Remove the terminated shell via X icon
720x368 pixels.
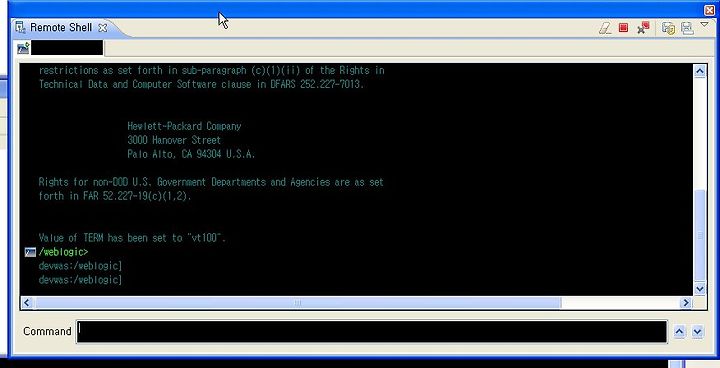click(643, 28)
